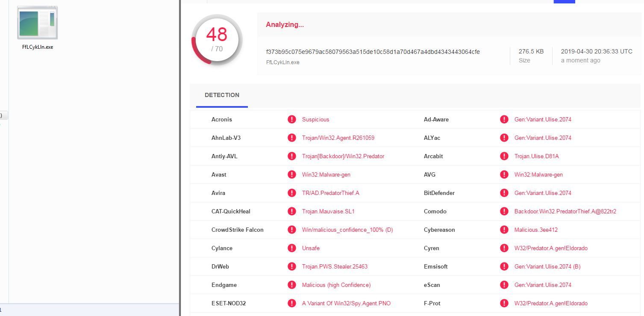Click Emsisoft's Gen:Variant.Ulise.2074 (B) result
644x316 pixels.
pyautogui.click(x=547, y=267)
